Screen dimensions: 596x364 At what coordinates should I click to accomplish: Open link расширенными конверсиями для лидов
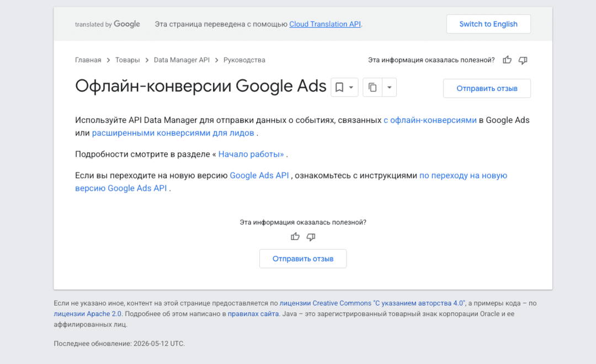click(173, 133)
